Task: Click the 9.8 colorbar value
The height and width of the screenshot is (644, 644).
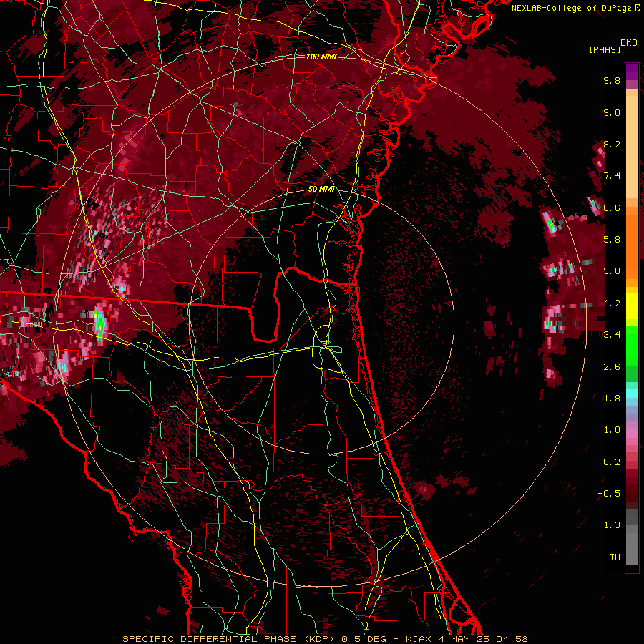Action: point(612,80)
